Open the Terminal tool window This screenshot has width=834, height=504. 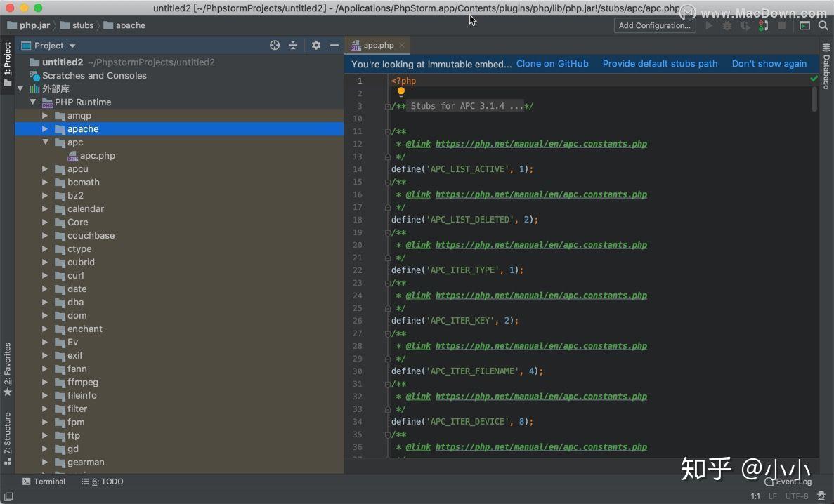44,481
